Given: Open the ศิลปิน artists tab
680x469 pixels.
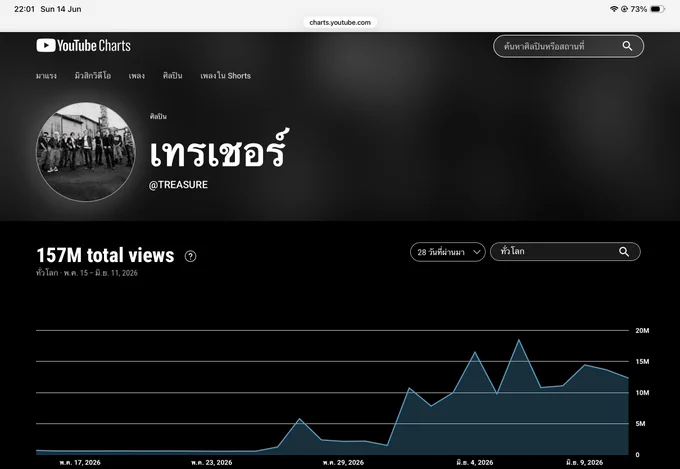Looking at the screenshot, I should (x=173, y=76).
